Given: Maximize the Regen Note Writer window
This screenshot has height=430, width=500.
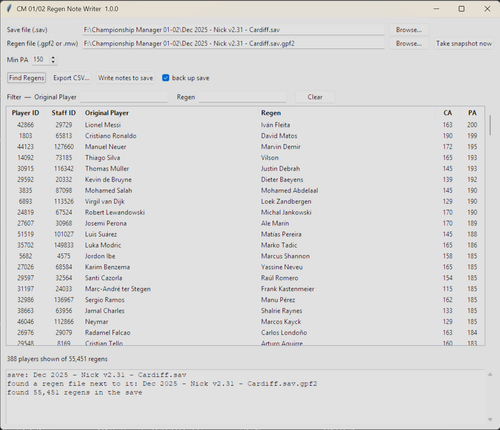Looking at the screenshot, I should pyautogui.click(x=462, y=9).
